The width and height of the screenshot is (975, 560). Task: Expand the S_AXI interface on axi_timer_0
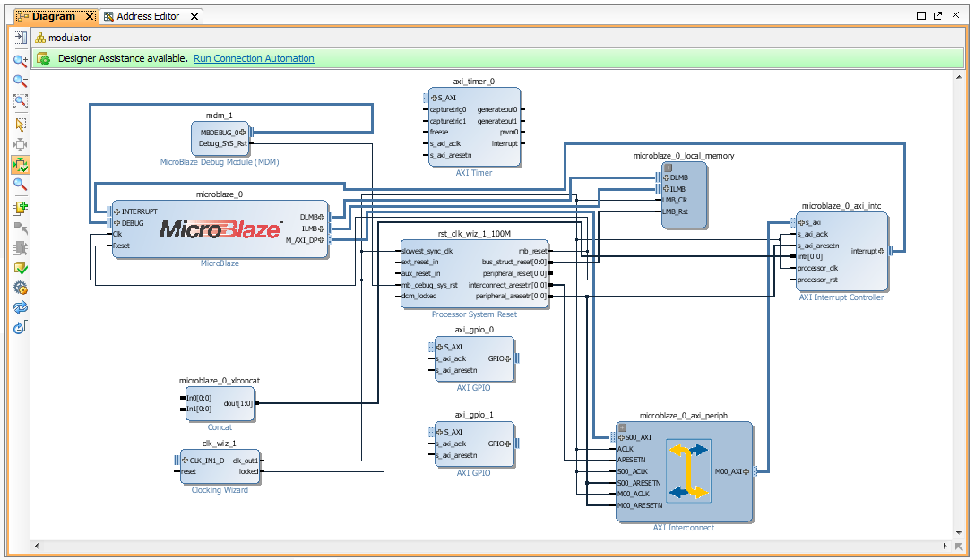coord(434,99)
